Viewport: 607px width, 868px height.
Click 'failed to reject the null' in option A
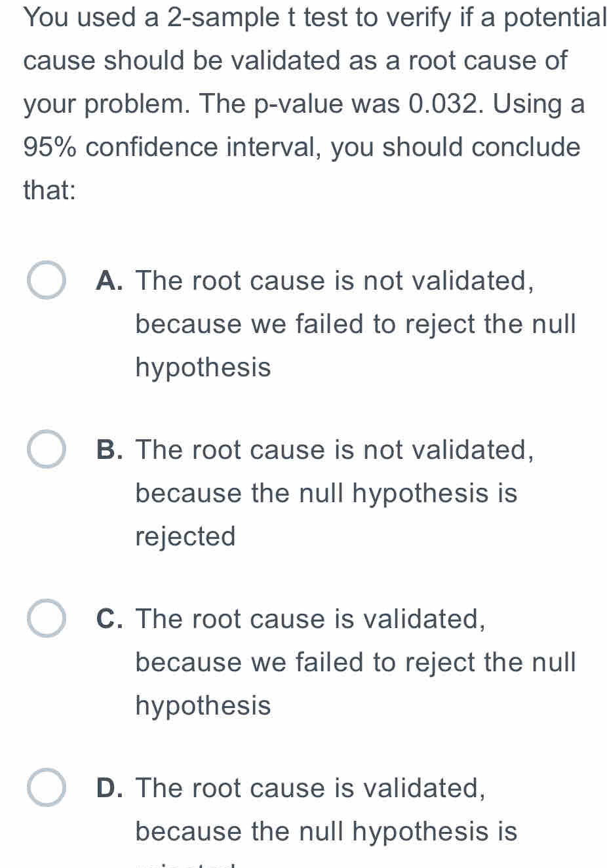435,324
